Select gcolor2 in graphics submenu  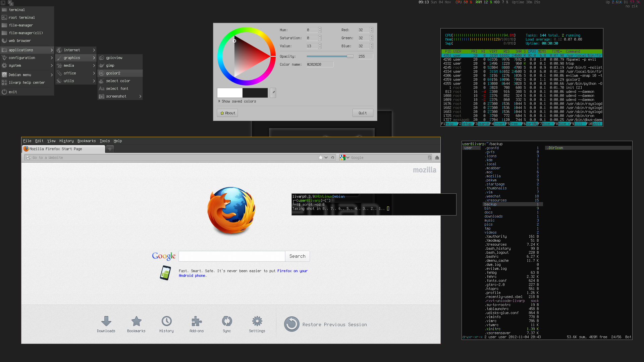pos(120,73)
